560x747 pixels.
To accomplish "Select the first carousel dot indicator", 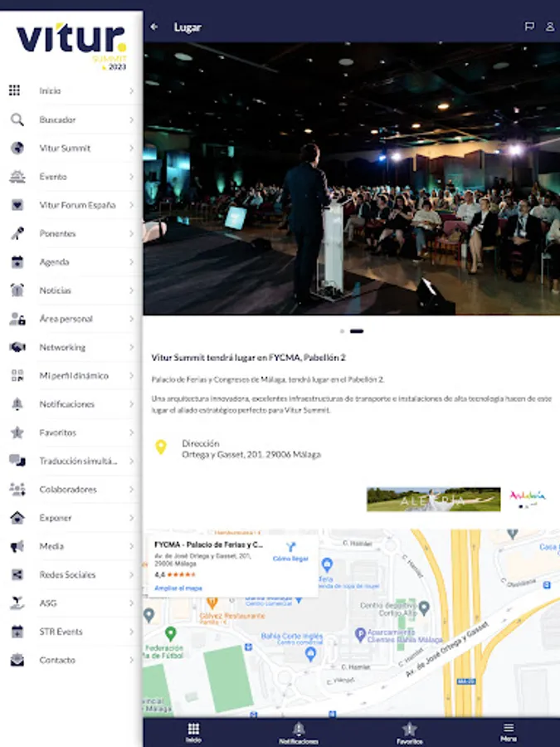I will coord(342,331).
